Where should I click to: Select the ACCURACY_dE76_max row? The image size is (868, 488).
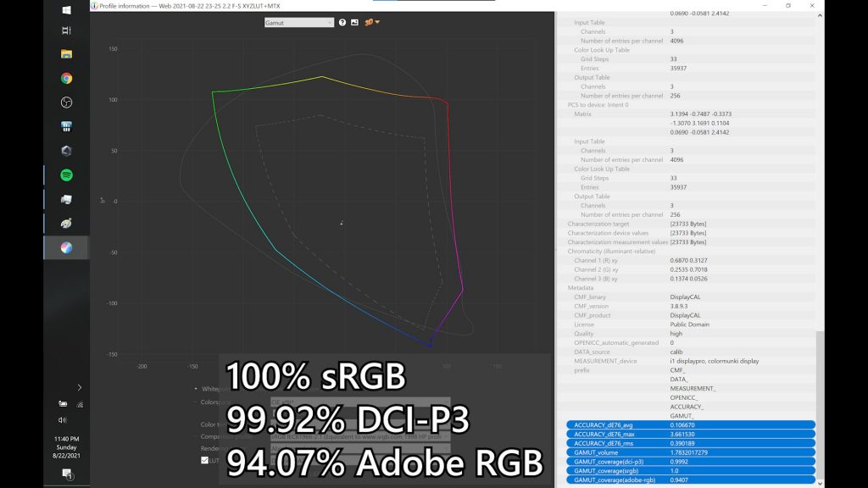point(690,435)
